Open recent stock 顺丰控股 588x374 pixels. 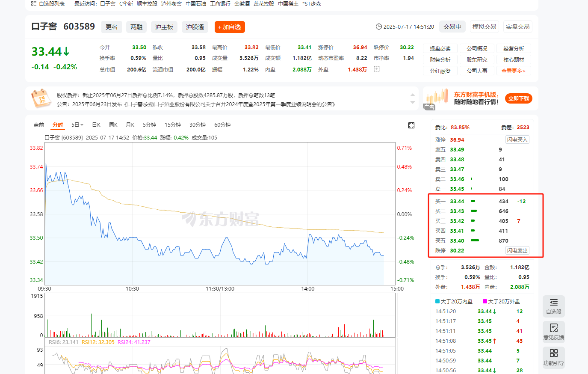pyautogui.click(x=147, y=3)
